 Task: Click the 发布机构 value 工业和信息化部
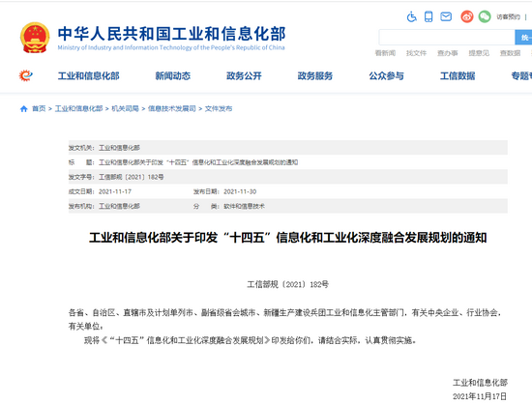coord(119,206)
